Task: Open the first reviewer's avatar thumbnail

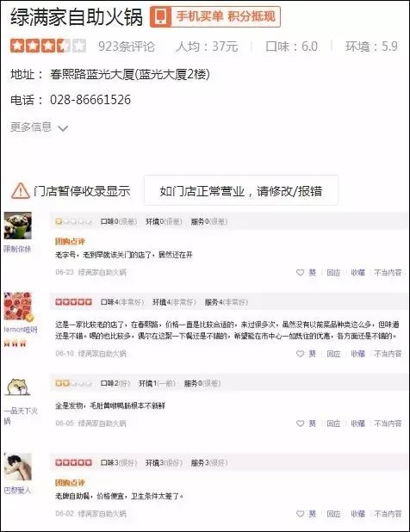Action: point(17,226)
